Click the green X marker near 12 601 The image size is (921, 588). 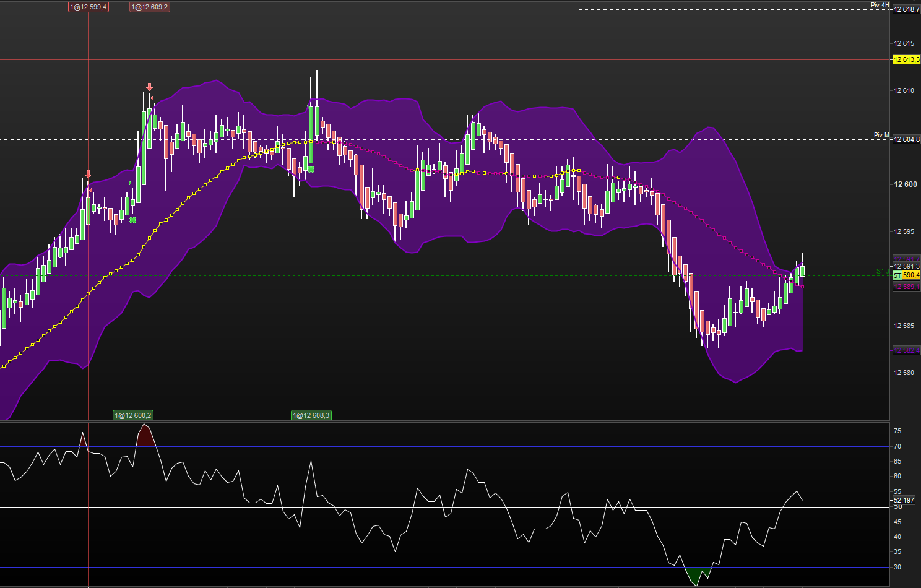(x=311, y=169)
